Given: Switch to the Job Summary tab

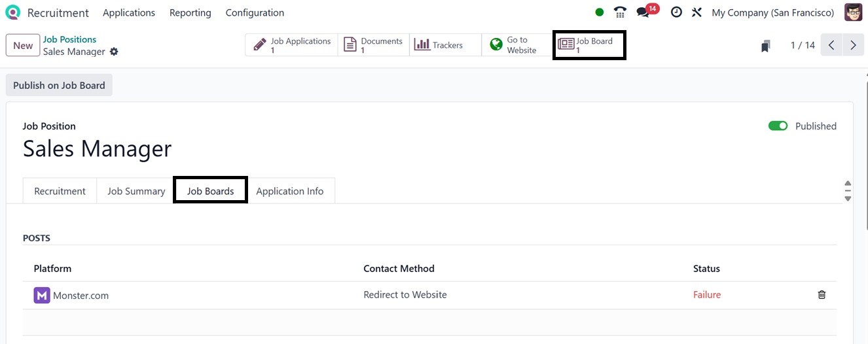Looking at the screenshot, I should click(x=136, y=191).
